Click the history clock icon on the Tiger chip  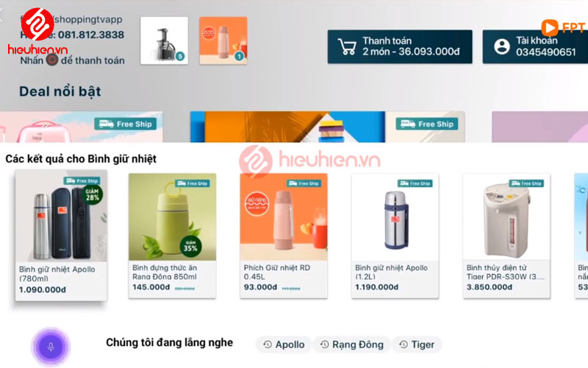pos(404,344)
